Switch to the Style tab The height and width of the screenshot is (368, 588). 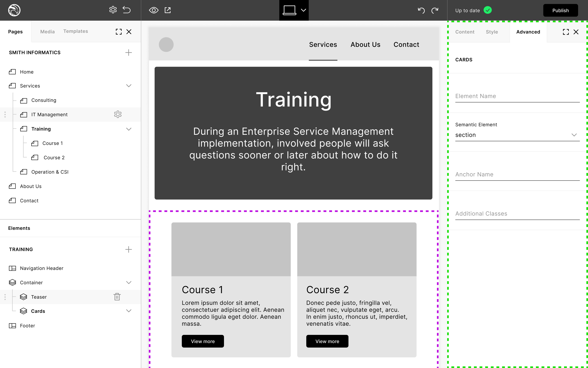[492, 32]
